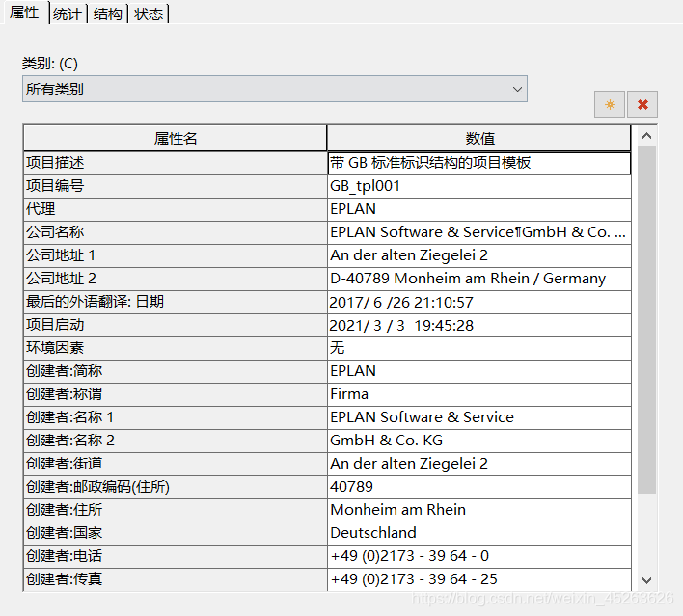
Task: Switch to the 统计 tab
Action: tap(67, 13)
